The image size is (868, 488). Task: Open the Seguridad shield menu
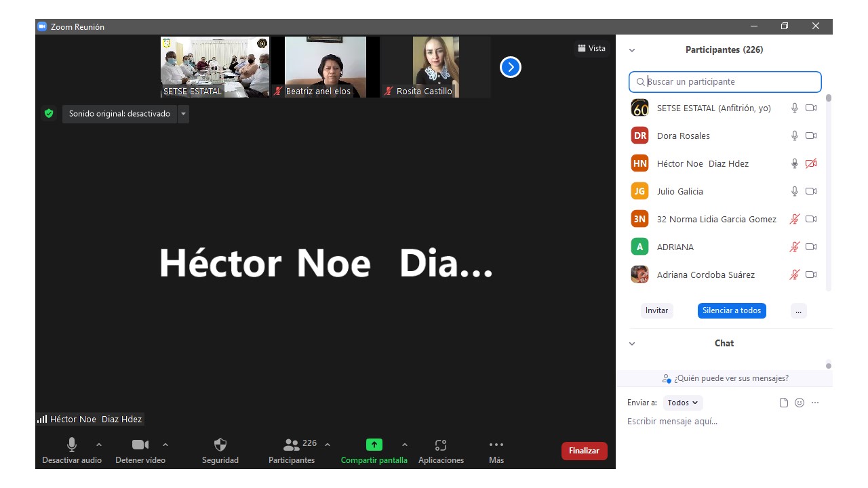pos(220,451)
